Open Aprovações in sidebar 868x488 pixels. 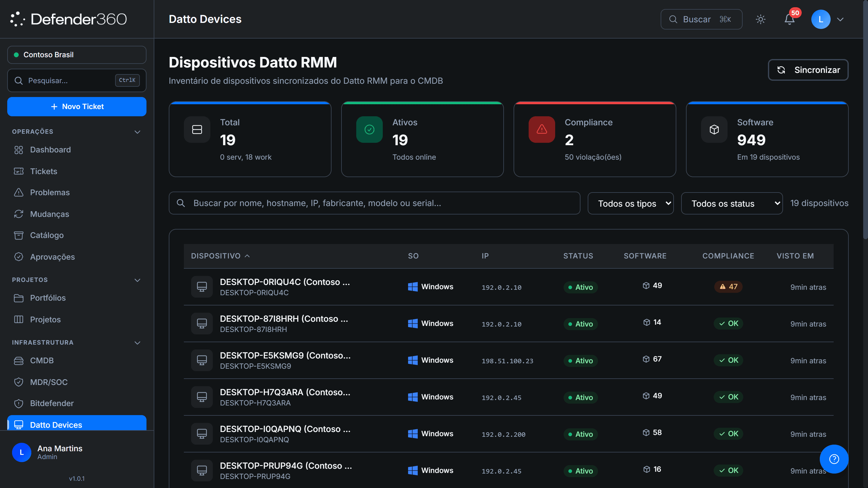pos(77,257)
